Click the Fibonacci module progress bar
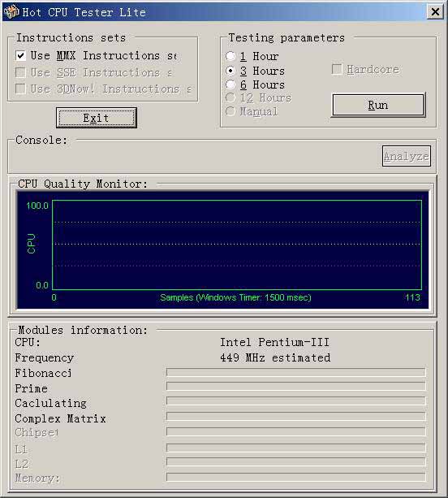 point(295,372)
